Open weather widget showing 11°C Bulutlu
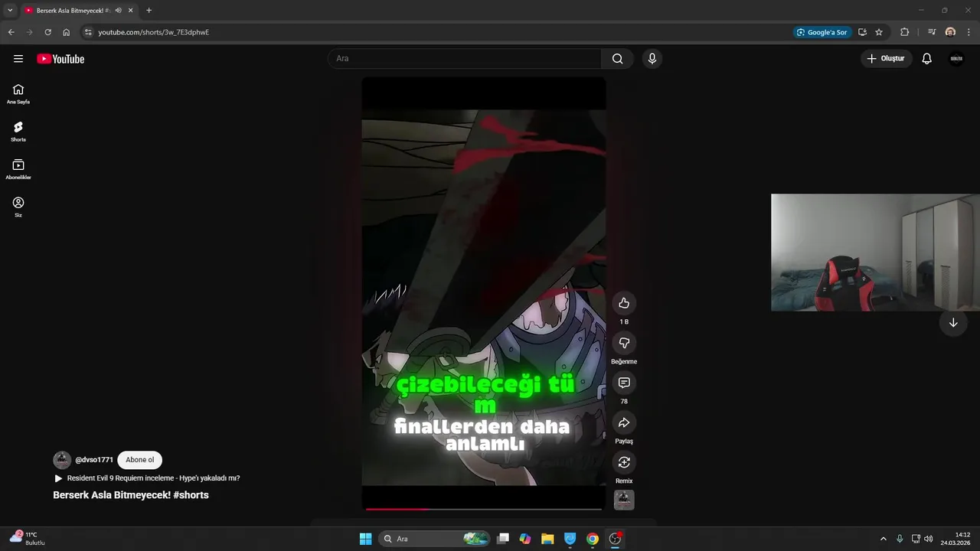The image size is (980, 551). pos(28,539)
